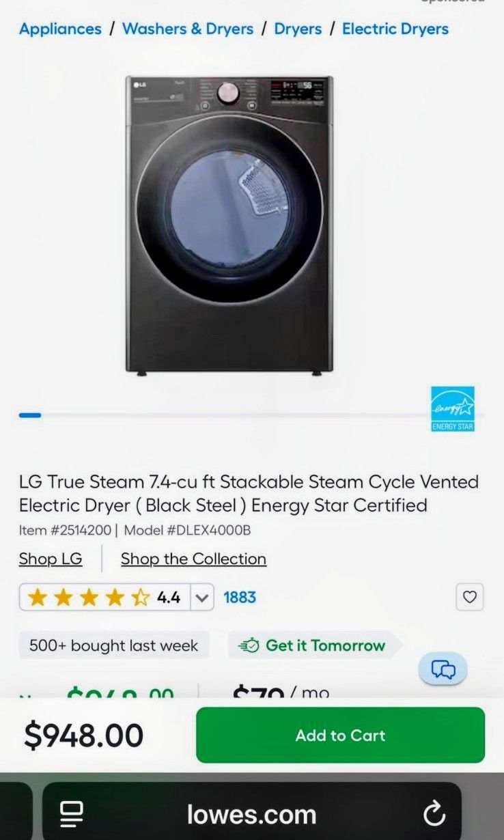
Task: Open the Washers & Dryers breadcrumb
Action: [x=188, y=29]
